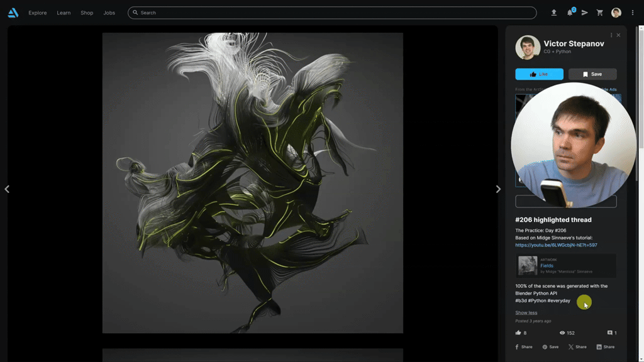The height and width of the screenshot is (362, 644).
Task: Open the Jobs page
Action: coord(109,13)
